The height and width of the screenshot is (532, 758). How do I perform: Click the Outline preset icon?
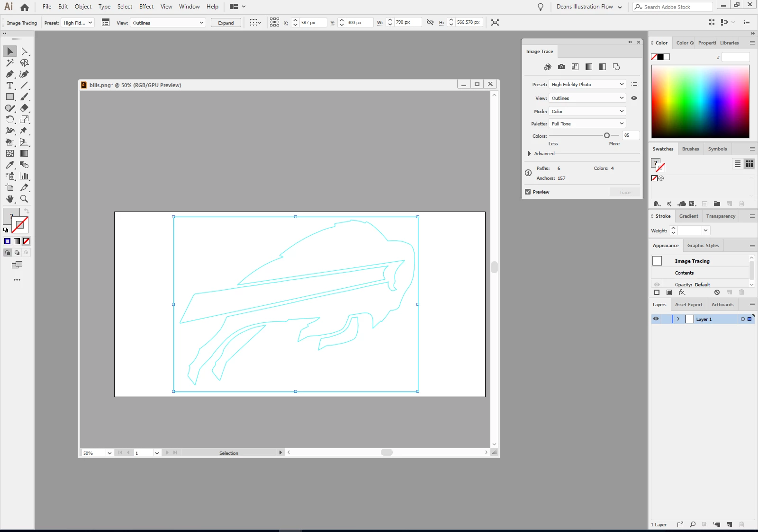(x=616, y=67)
